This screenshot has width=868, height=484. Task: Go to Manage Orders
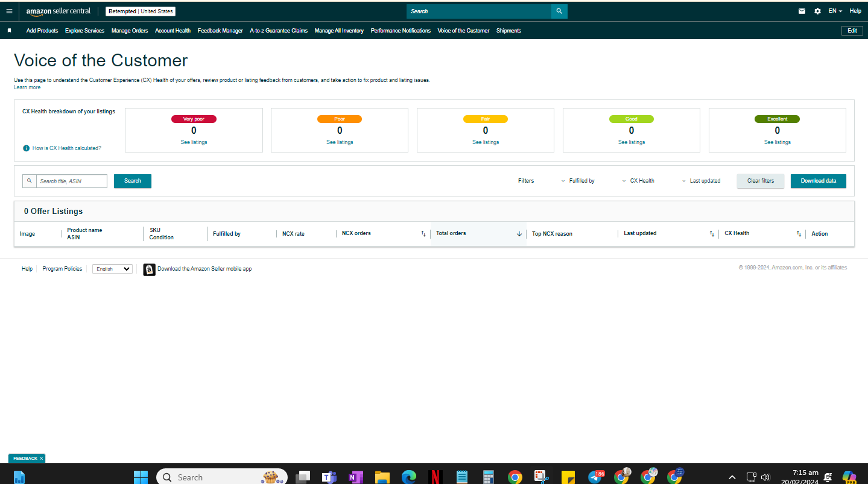[130, 31]
